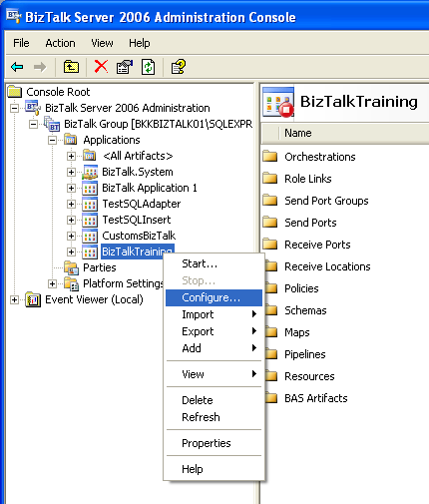429x504 pixels.
Task: Click the title bar BizTalk app icon
Action: (x=14, y=16)
